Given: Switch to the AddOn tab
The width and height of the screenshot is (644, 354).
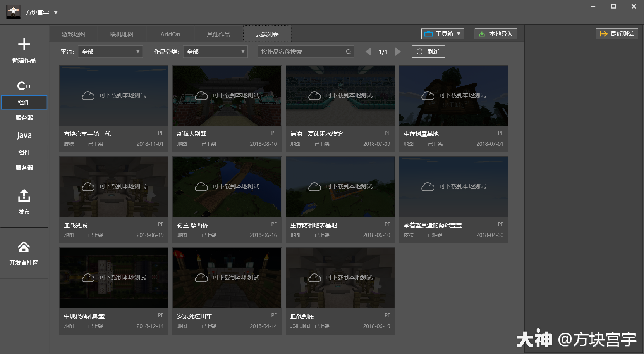Looking at the screenshot, I should coord(170,35).
